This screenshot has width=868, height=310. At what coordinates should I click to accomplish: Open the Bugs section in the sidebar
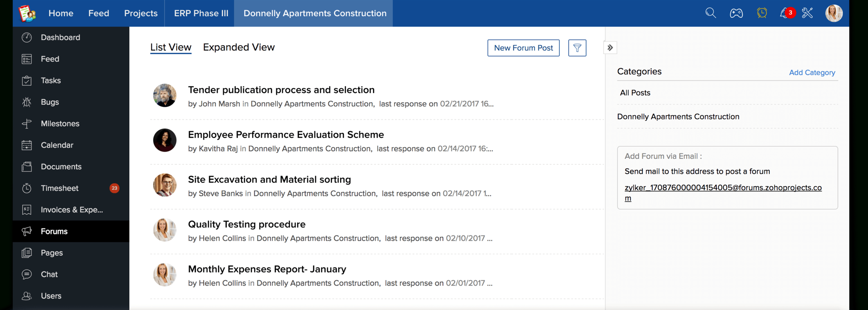49,102
